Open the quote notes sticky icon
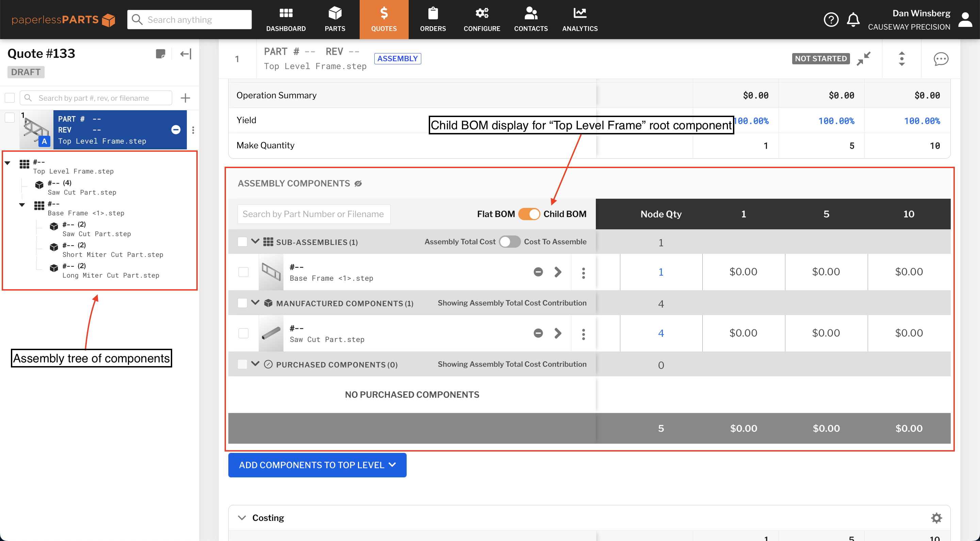Screen dimensions: 980x541 [x=161, y=54]
